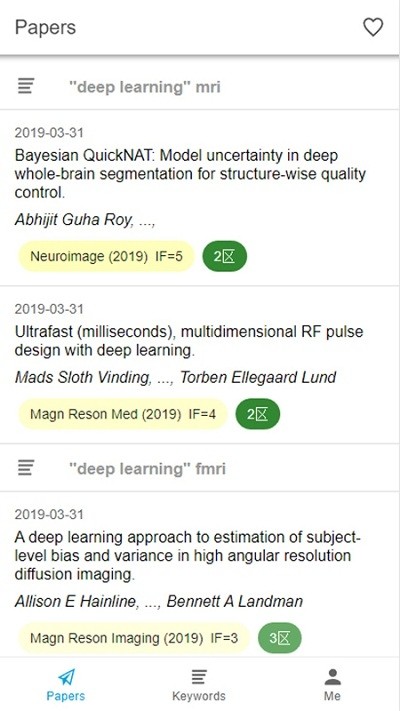Open list icon beside "deep learning" mri
The width and height of the screenshot is (400, 711).
(26, 86)
